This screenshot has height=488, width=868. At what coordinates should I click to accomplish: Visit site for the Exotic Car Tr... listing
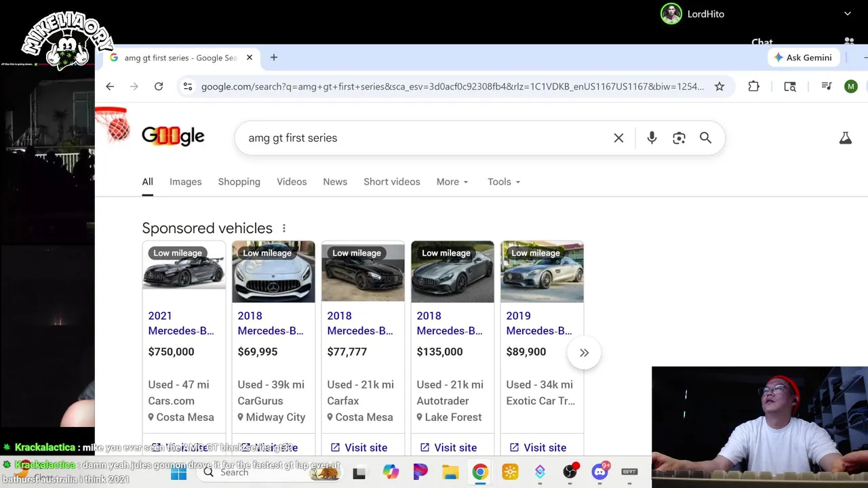(x=538, y=447)
